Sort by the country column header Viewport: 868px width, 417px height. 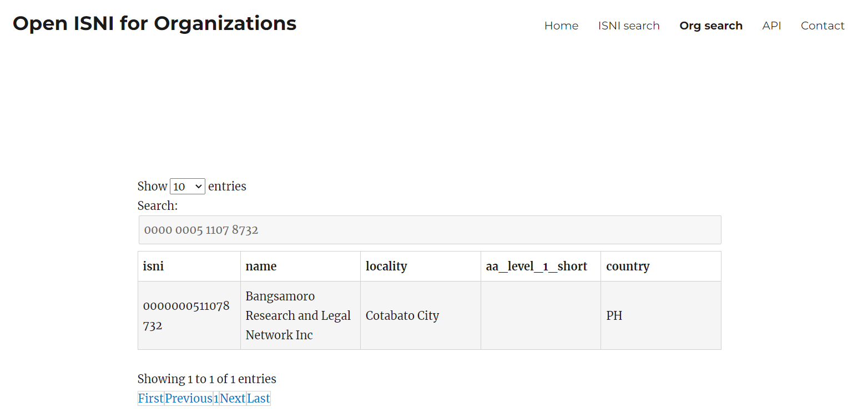pos(660,267)
